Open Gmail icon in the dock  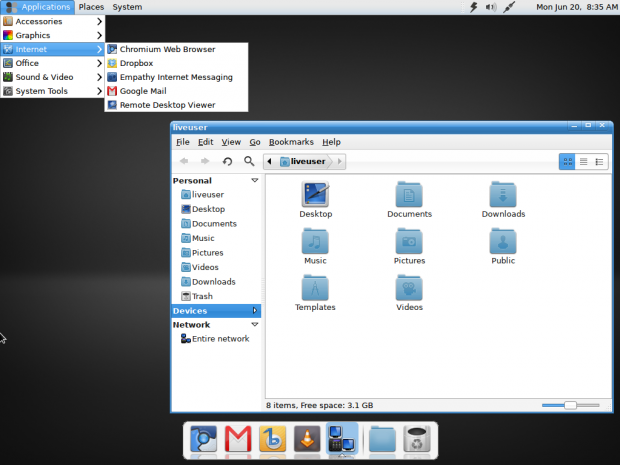tap(238, 439)
